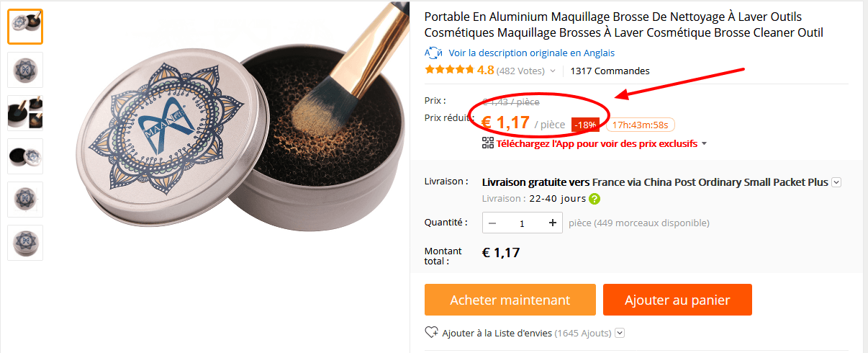Click the quantity input field
Screen dimensions: 868x353
[522, 223]
